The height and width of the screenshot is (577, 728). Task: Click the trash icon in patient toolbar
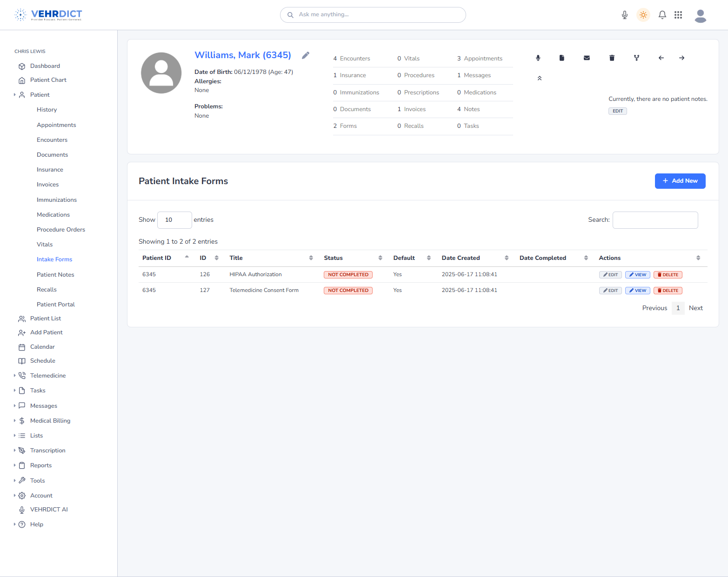point(612,58)
